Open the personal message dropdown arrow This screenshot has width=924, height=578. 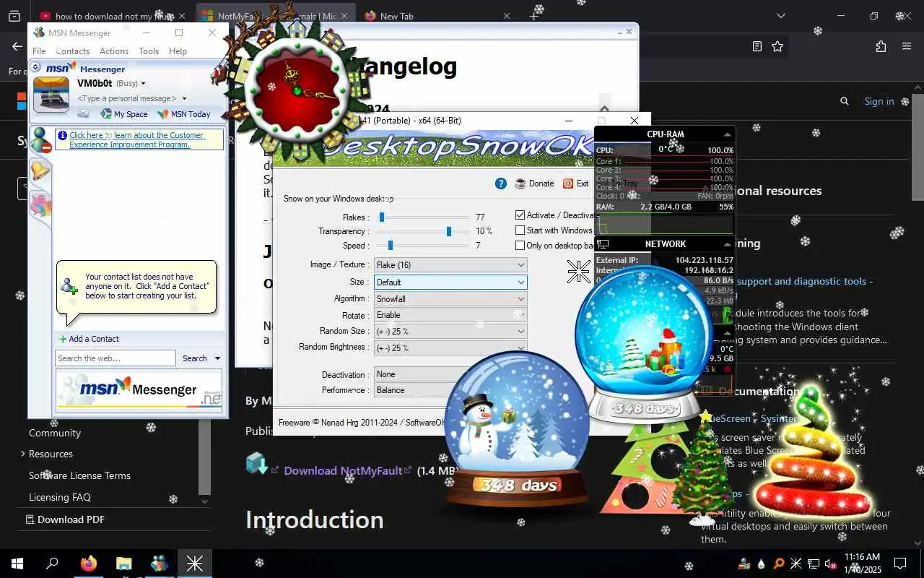(x=184, y=99)
